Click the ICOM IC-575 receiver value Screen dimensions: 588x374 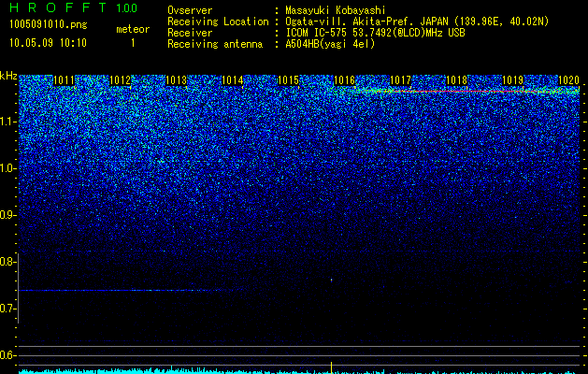(x=375, y=33)
